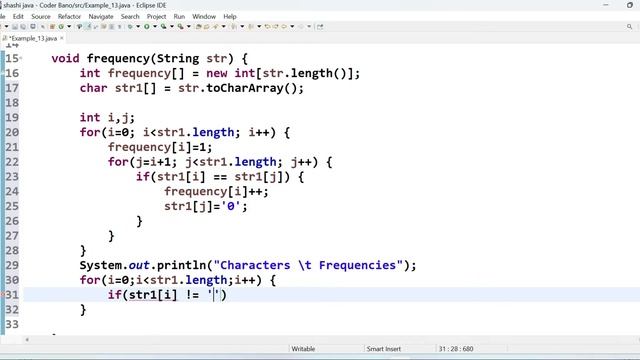640x360 pixels.
Task: Click the 'int i,j;' declaration line
Action: pyautogui.click(x=107, y=118)
